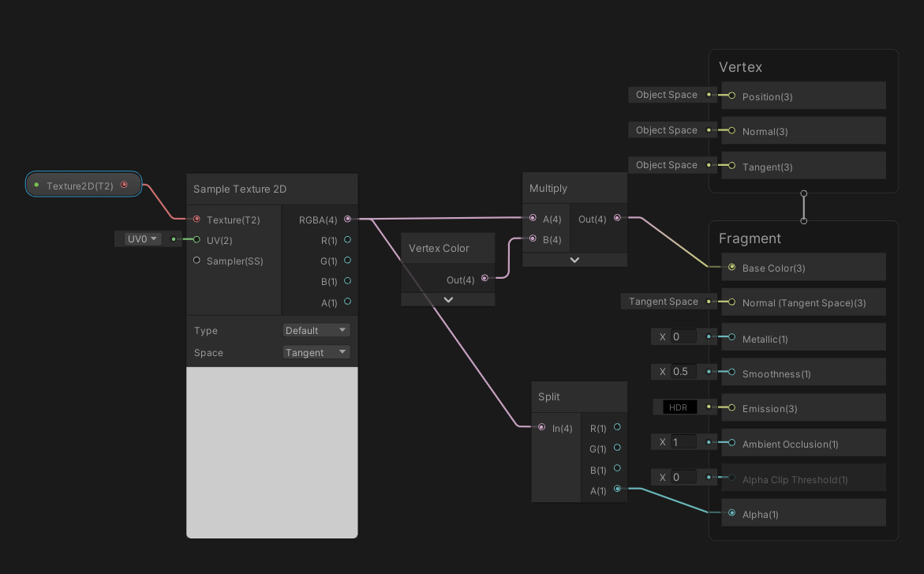Click the Vertex Color Out(4) port

pos(484,279)
